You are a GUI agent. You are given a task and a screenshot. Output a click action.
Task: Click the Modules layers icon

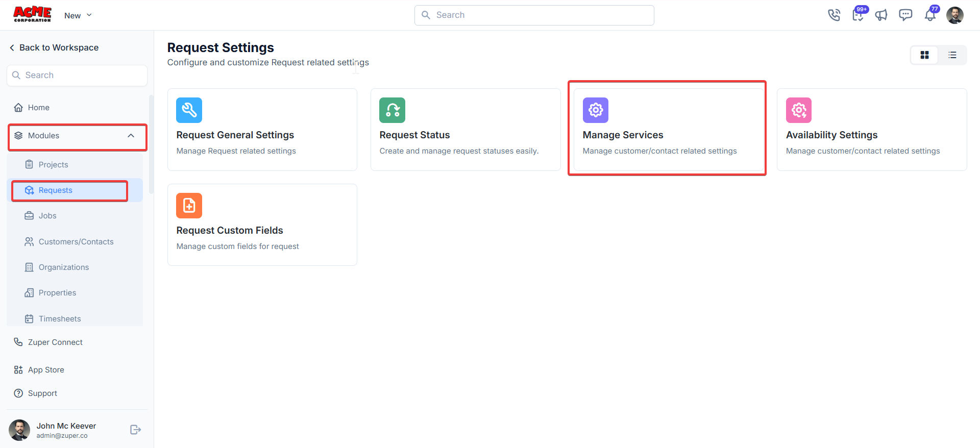pyautogui.click(x=18, y=136)
